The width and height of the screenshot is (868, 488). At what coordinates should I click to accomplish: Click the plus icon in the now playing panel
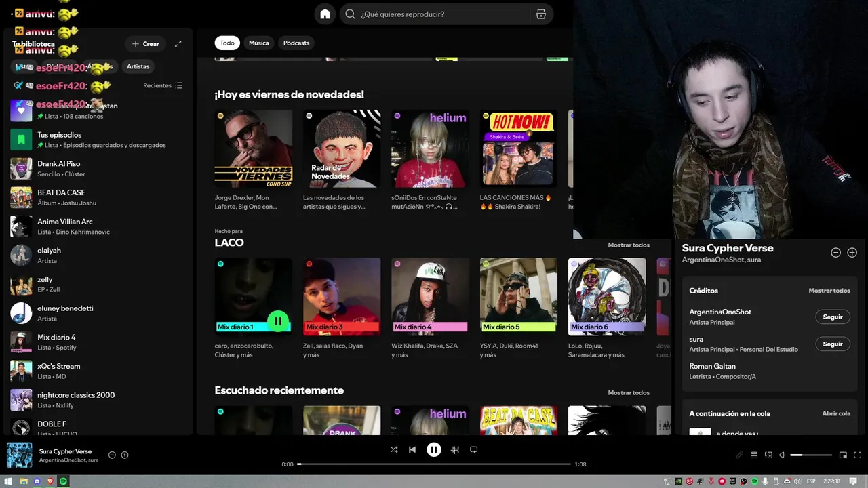tap(852, 252)
